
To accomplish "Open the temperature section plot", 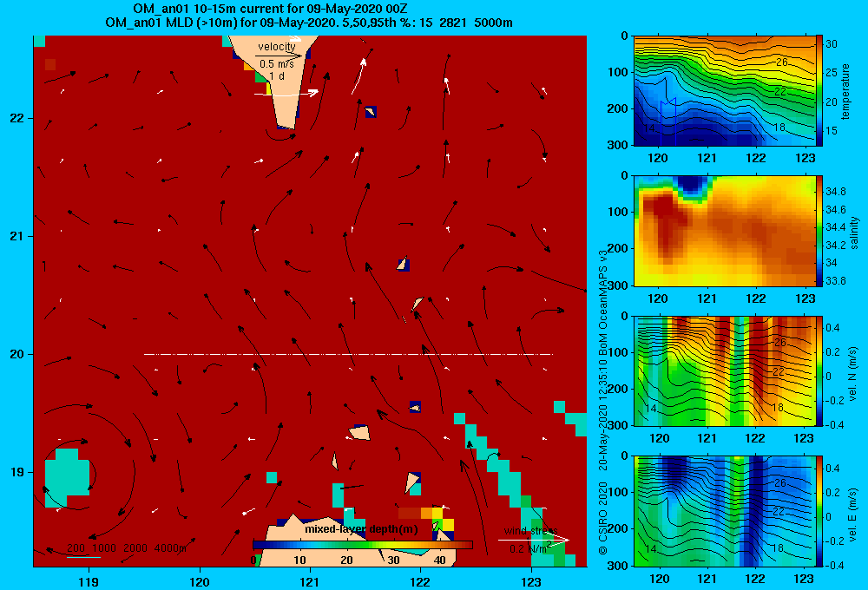I will coord(724,91).
